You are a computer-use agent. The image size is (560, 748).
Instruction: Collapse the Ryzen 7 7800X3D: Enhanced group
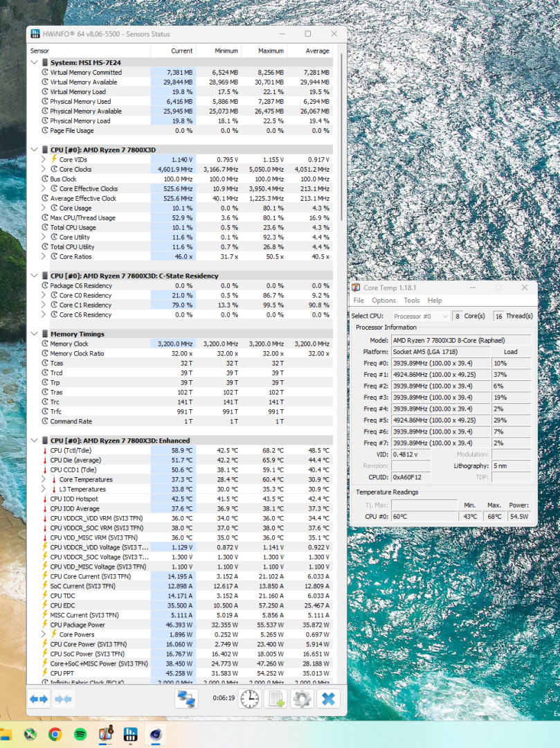35,440
